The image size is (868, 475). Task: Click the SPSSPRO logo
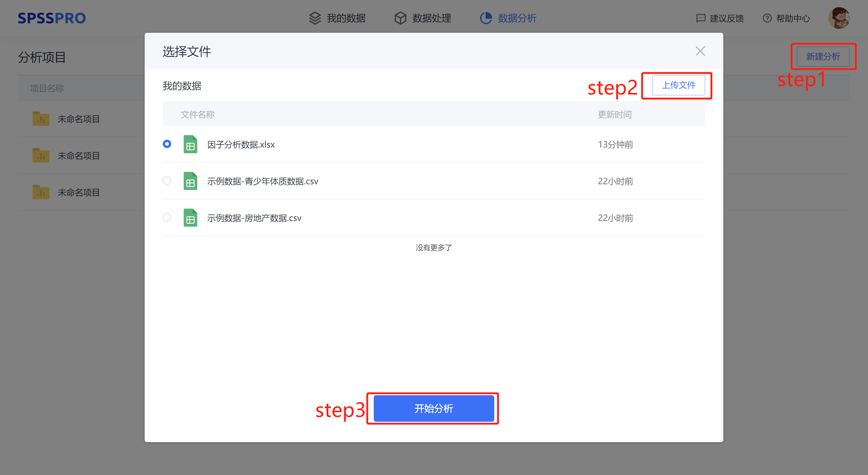[52, 18]
